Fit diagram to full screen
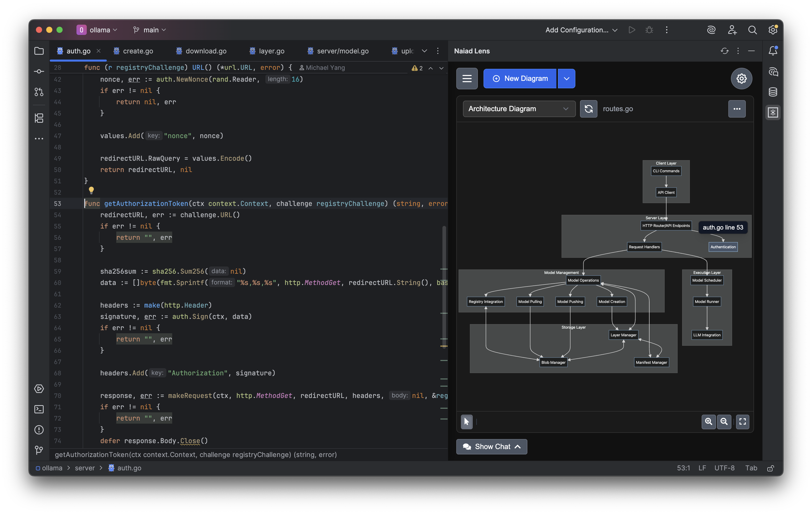This screenshot has width=812, height=514. (742, 422)
